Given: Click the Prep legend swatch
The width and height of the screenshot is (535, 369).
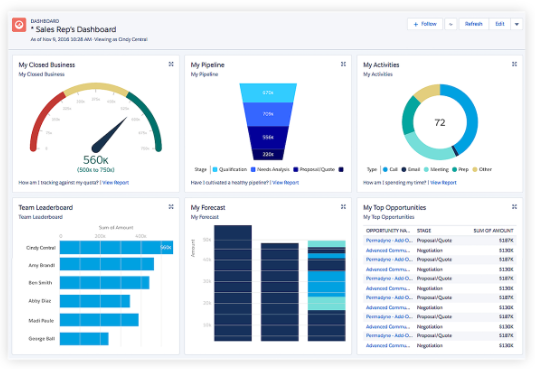Looking at the screenshot, I should click(x=454, y=169).
